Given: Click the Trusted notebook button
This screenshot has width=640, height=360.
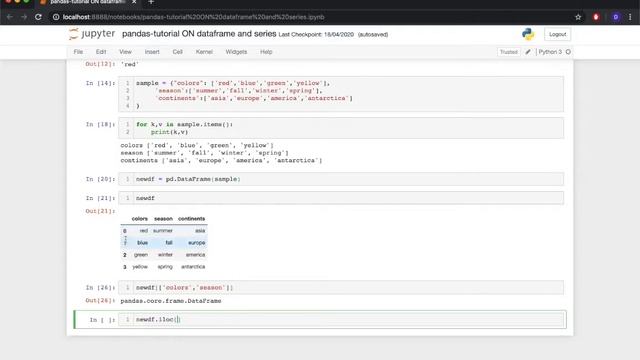Looking at the screenshot, I should coord(509,52).
